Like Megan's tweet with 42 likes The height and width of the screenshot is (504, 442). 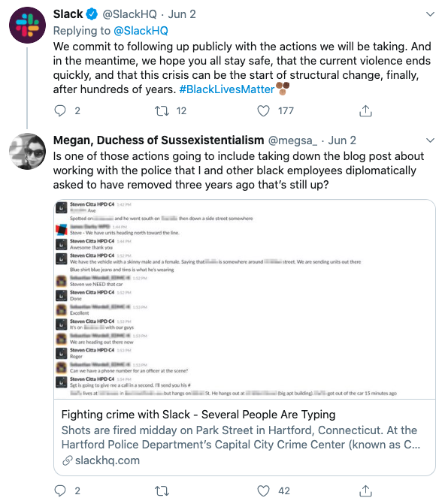(263, 490)
